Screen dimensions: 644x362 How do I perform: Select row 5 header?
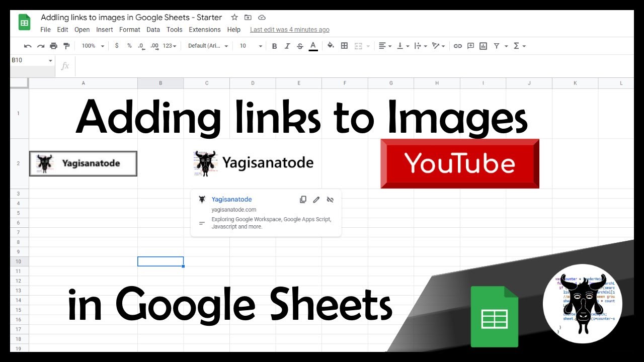(x=19, y=213)
